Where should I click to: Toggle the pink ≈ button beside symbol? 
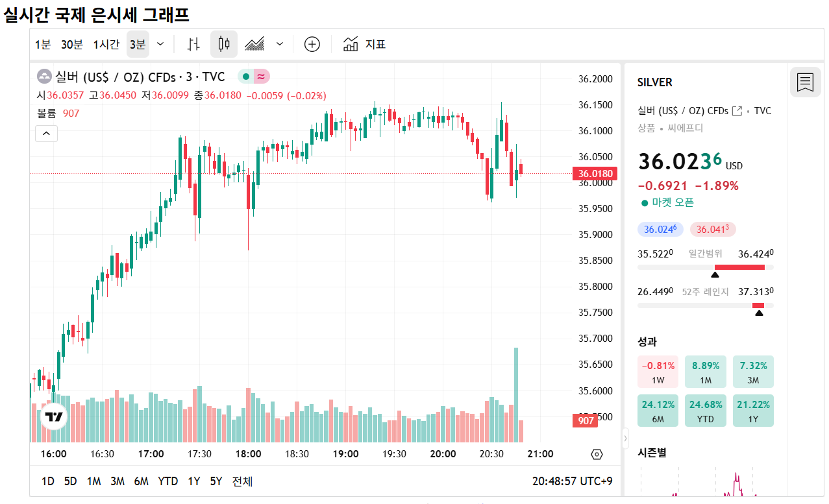click(x=260, y=76)
